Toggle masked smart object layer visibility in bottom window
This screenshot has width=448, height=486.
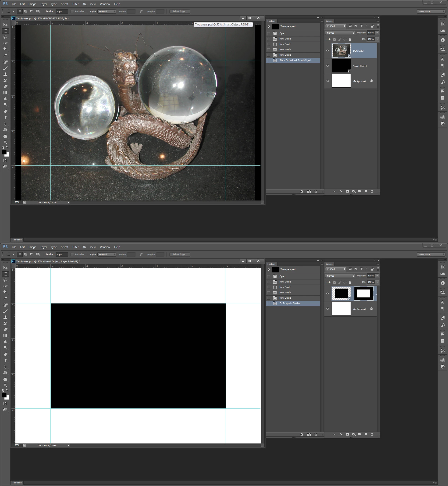coord(328,293)
